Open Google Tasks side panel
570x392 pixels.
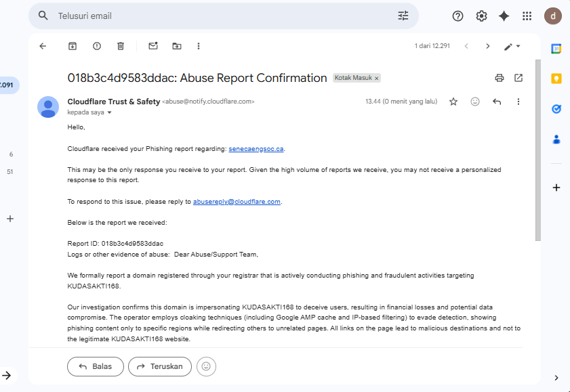556,108
